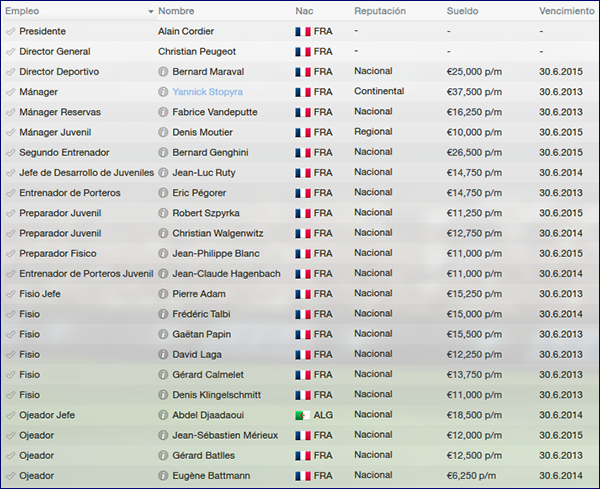Toggle checkmark on the Presidente row

[x=10, y=31]
